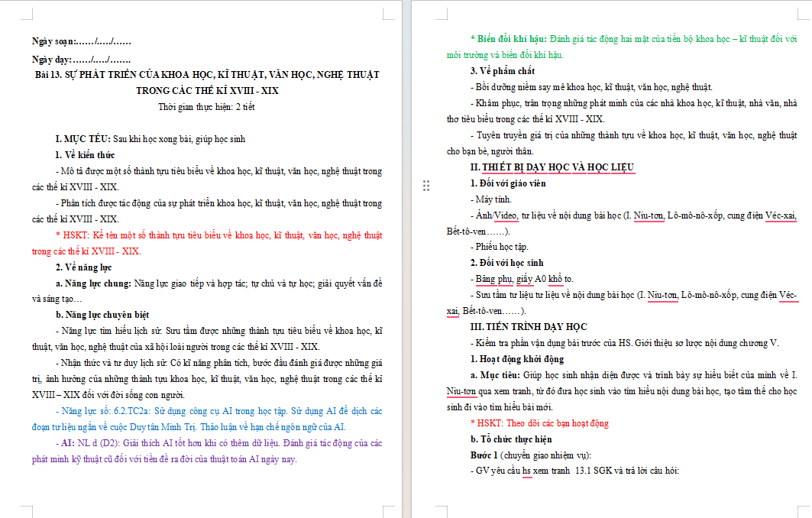
Task: Click the red '* HSKT: Kể tên' paragraph
Action: pos(207,243)
